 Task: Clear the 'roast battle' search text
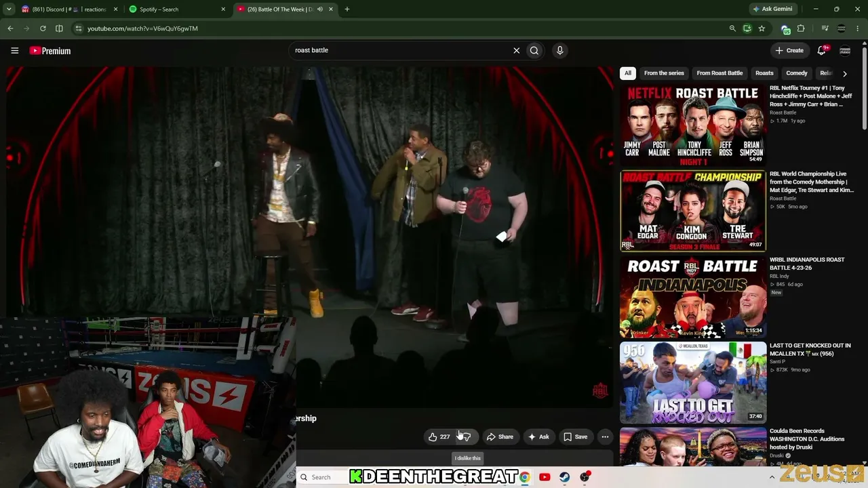point(516,50)
